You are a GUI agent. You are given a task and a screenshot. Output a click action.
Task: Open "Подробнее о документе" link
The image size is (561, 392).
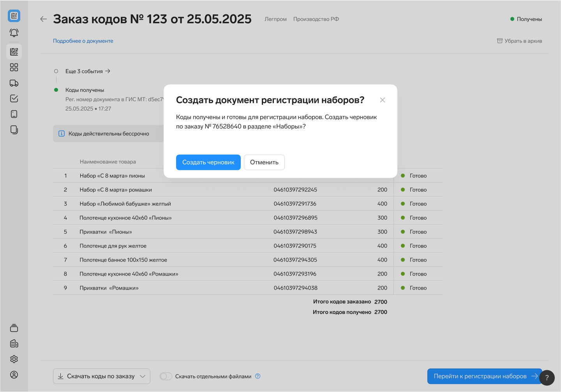coord(83,41)
